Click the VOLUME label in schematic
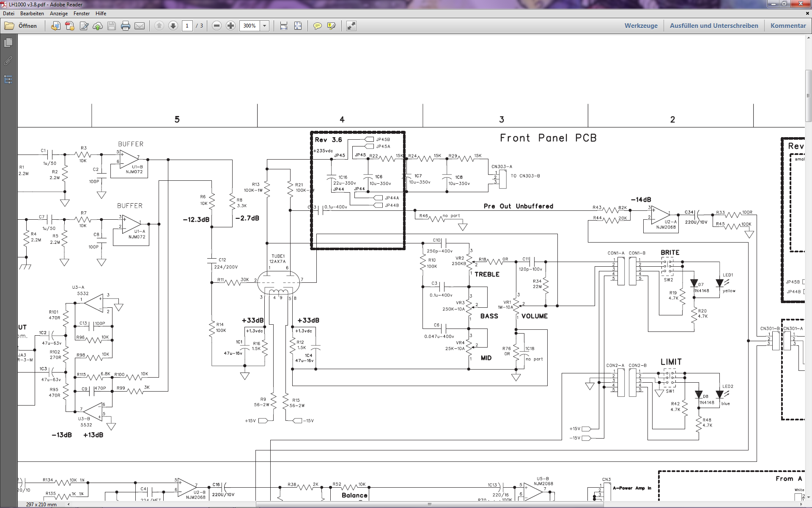 [x=534, y=316]
